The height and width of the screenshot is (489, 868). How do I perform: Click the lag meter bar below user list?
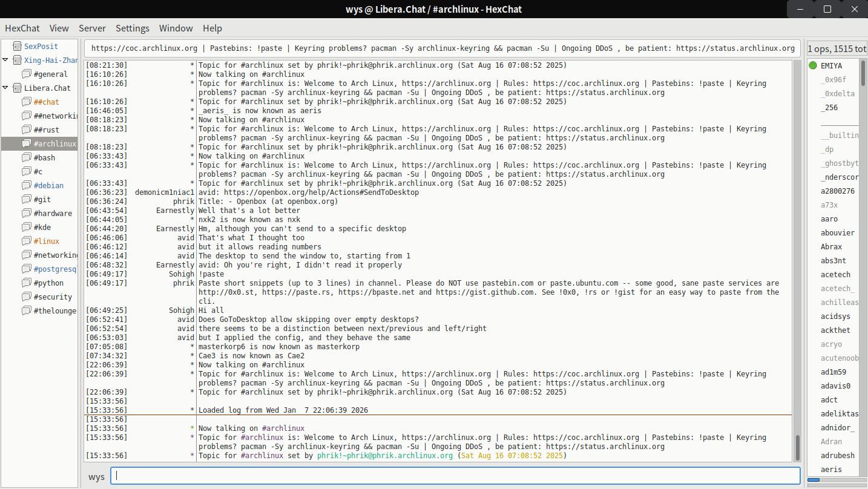837,480
